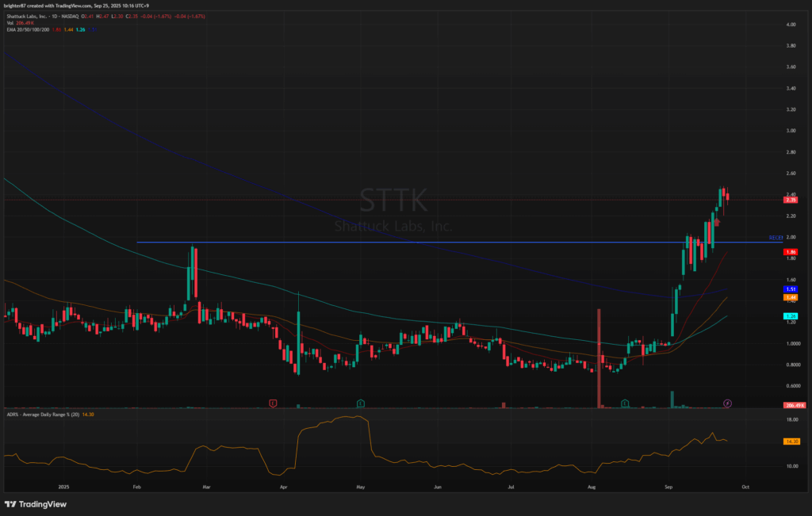Click the 2025 label on the time axis
The height and width of the screenshot is (516, 812).
[63, 487]
